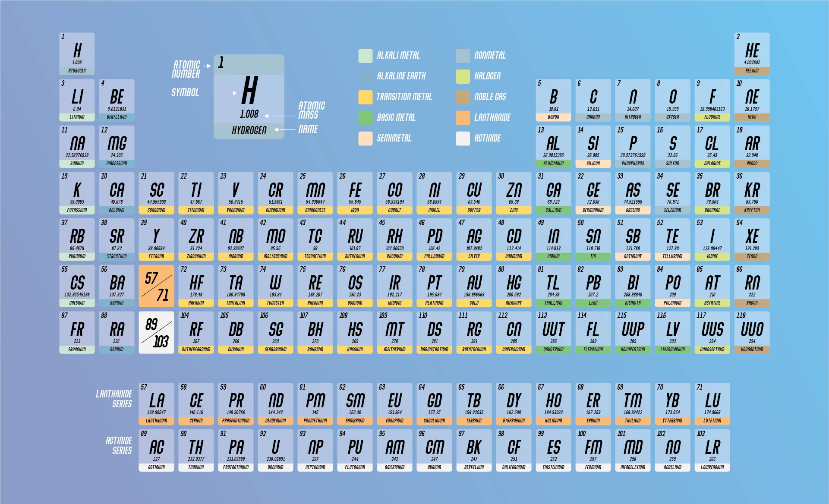Click the Iodine (I) element tile
Image resolution: width=829 pixels, height=504 pixels.
tap(712, 239)
